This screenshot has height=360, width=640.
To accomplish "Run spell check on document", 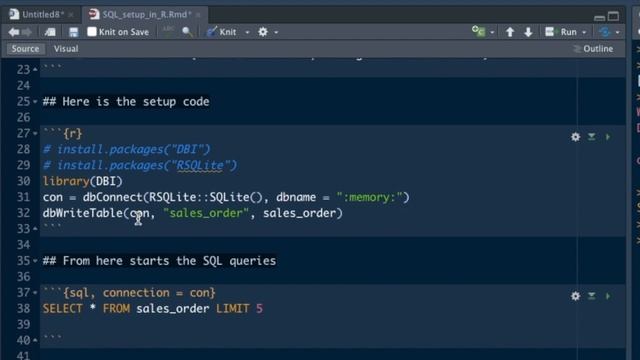I will pyautogui.click(x=168, y=31).
